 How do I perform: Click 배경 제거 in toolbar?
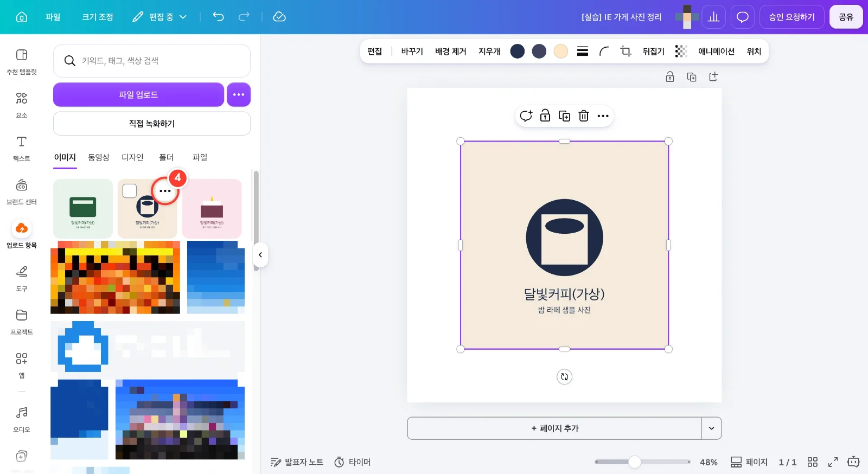pos(451,52)
